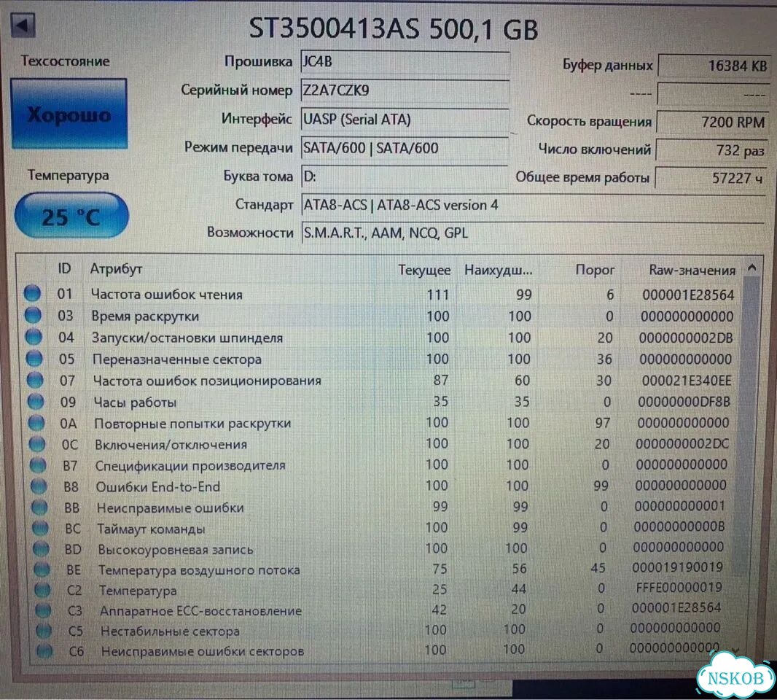
Task: Click the status circle for Таймаут команды
Action: [40, 528]
